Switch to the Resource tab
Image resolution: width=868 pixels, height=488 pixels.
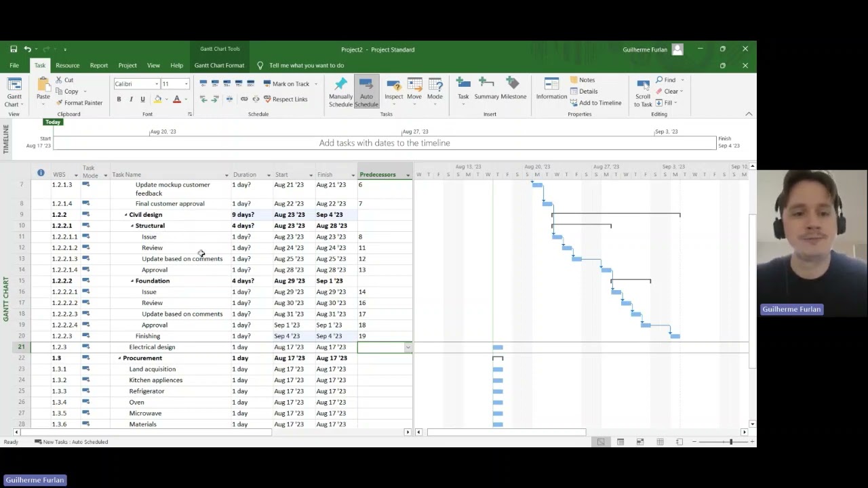(x=67, y=66)
